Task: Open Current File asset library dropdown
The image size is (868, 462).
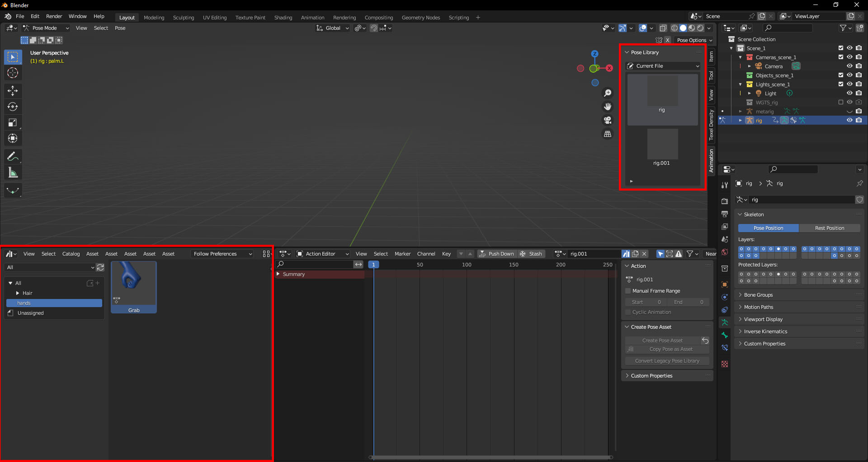Action: (x=663, y=66)
